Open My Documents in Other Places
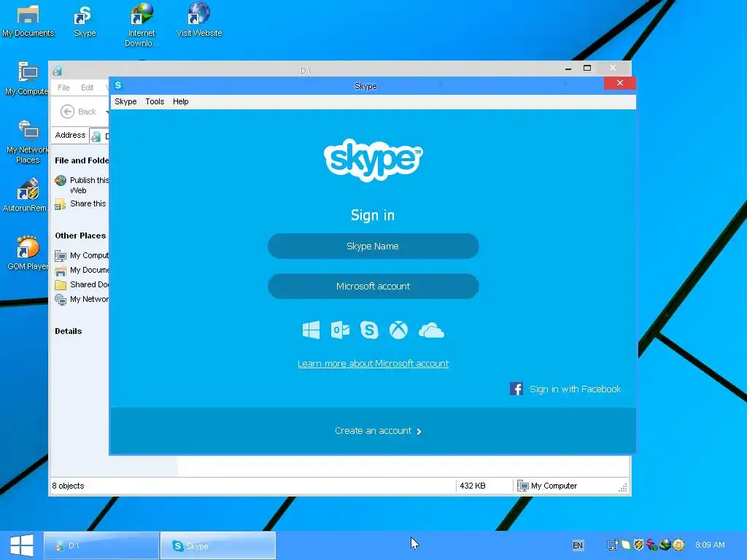This screenshot has width=747, height=560. point(82,270)
